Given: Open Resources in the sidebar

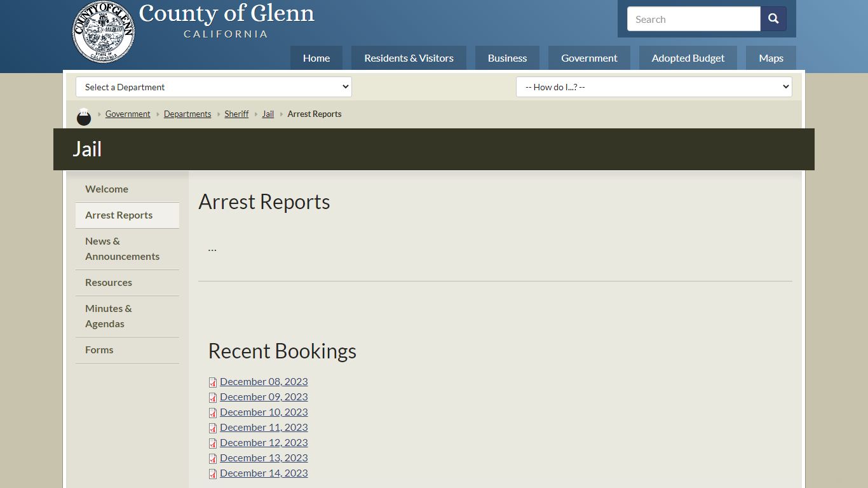Looking at the screenshot, I should pos(127,282).
